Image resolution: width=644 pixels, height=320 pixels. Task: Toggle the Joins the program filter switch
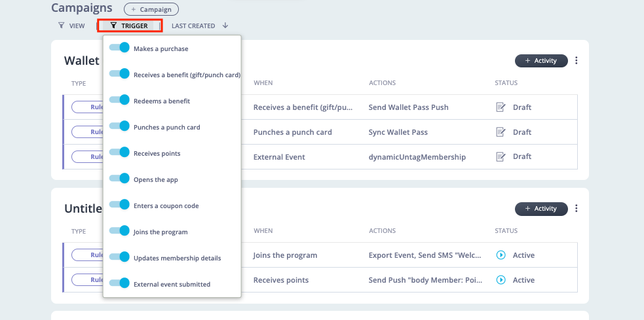click(x=119, y=231)
